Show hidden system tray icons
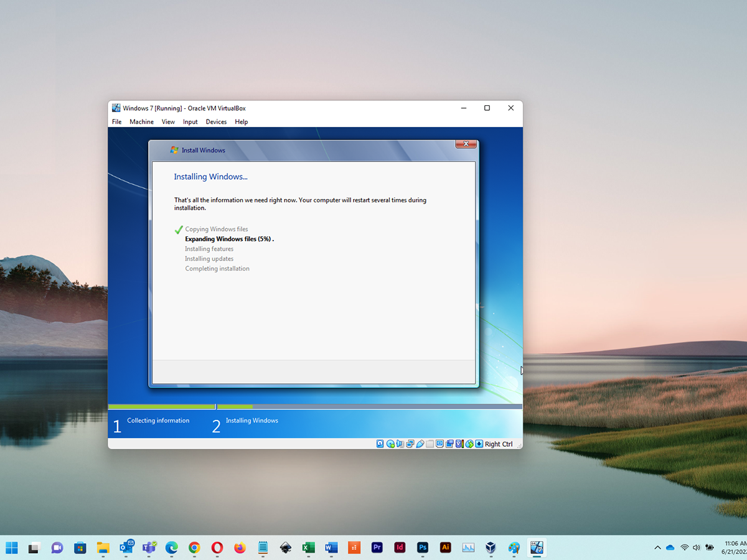 pos(657,548)
